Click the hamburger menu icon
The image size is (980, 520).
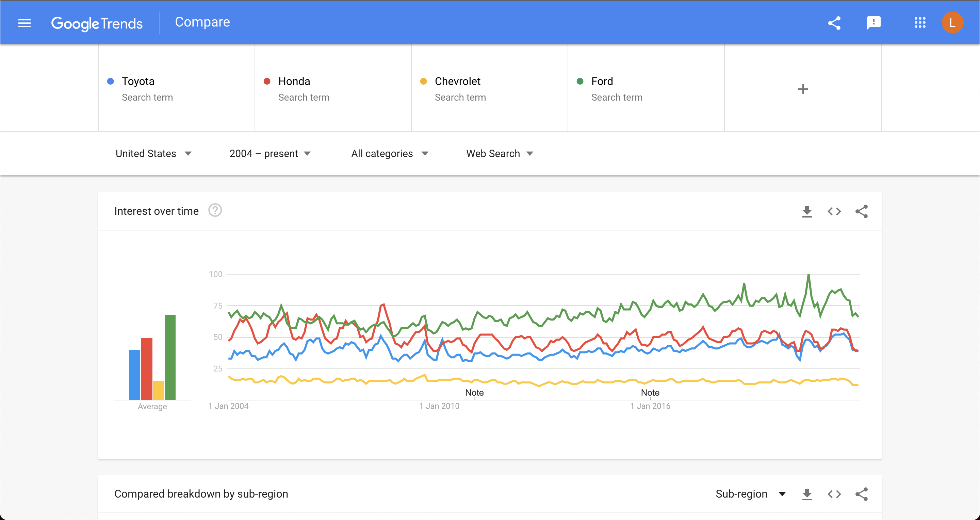[x=24, y=23]
